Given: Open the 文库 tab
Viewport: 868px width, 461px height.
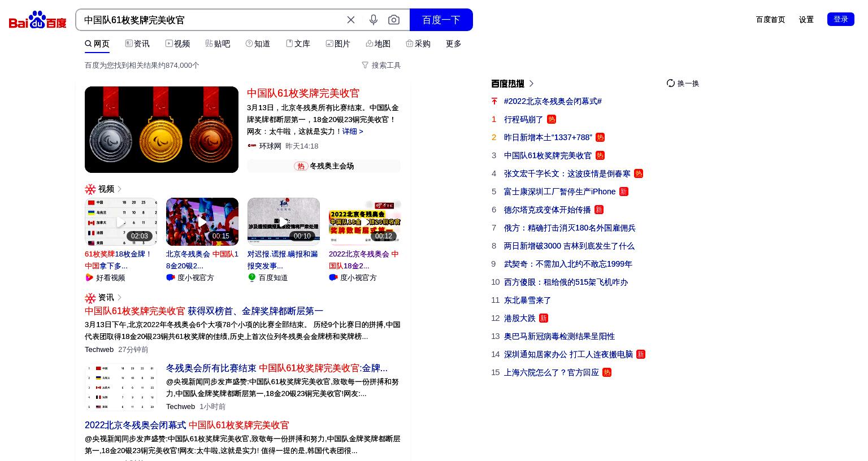Looking at the screenshot, I should 298,44.
